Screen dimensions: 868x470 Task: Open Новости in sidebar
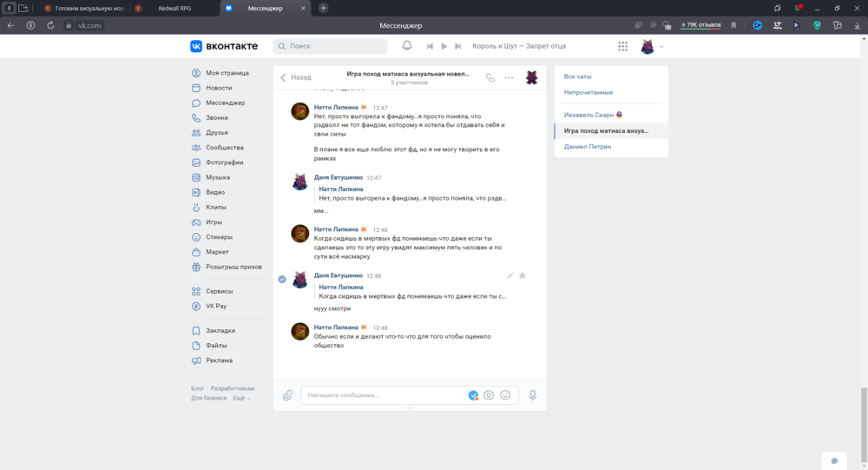tap(212, 88)
